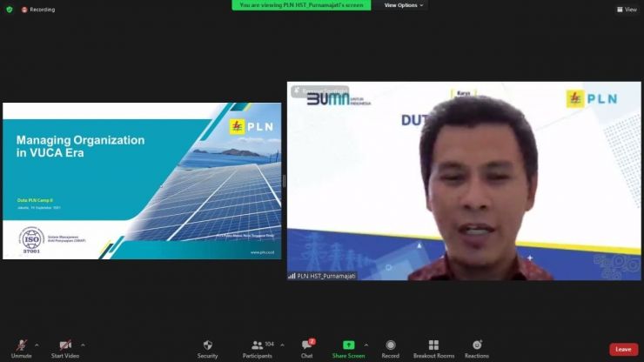Click the PLN HST_Purnamajati name label
This screenshot has width=644, height=362.
point(322,276)
